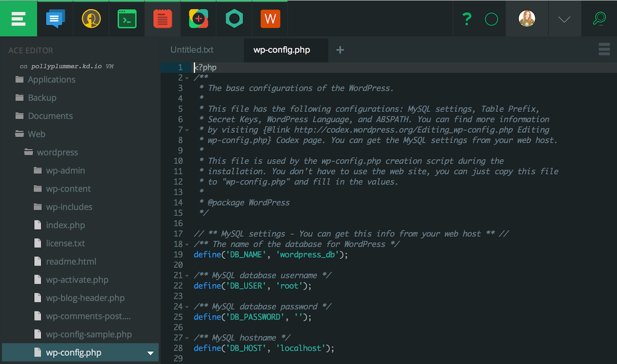This screenshot has height=364, width=617.
Task: Click the yellow key icon in toolbar
Action: click(91, 19)
